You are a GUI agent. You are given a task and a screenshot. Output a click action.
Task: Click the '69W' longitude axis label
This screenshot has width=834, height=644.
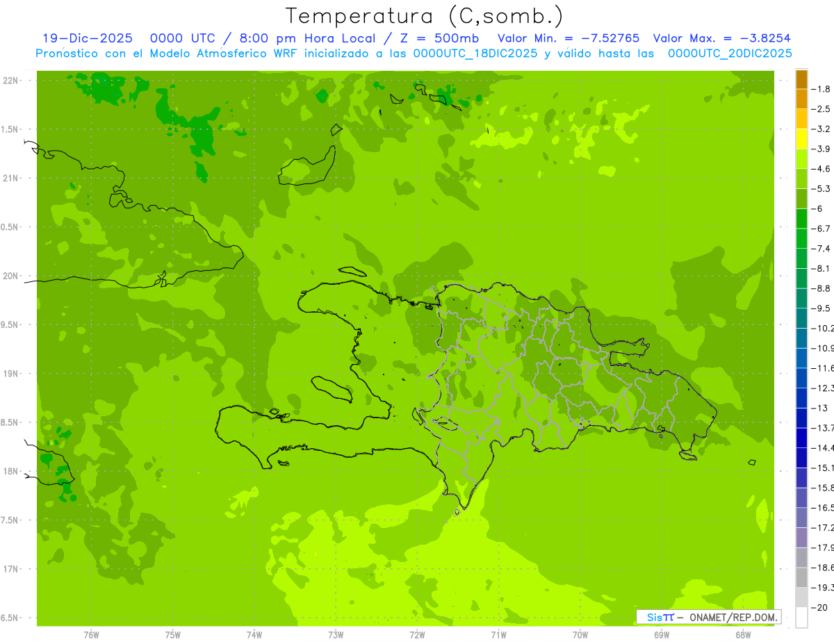click(662, 634)
